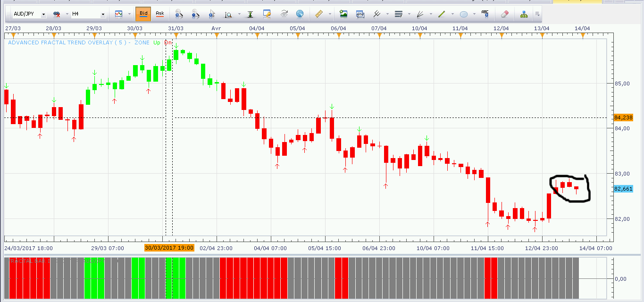
Task: Click the 10/04 date marker on top axis
Action: [x=419, y=28]
